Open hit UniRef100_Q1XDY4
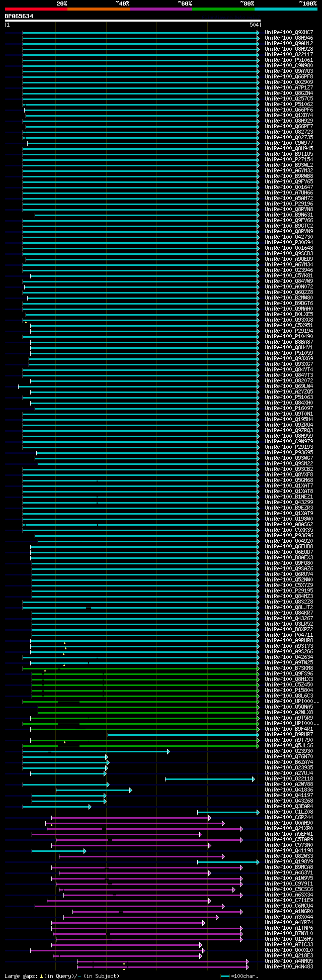Image resolution: width=322 pixels, height=980 pixels. click(289, 116)
